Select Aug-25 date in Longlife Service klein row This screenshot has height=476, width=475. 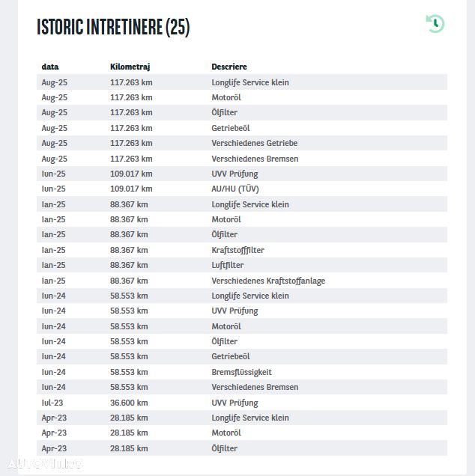coord(55,82)
